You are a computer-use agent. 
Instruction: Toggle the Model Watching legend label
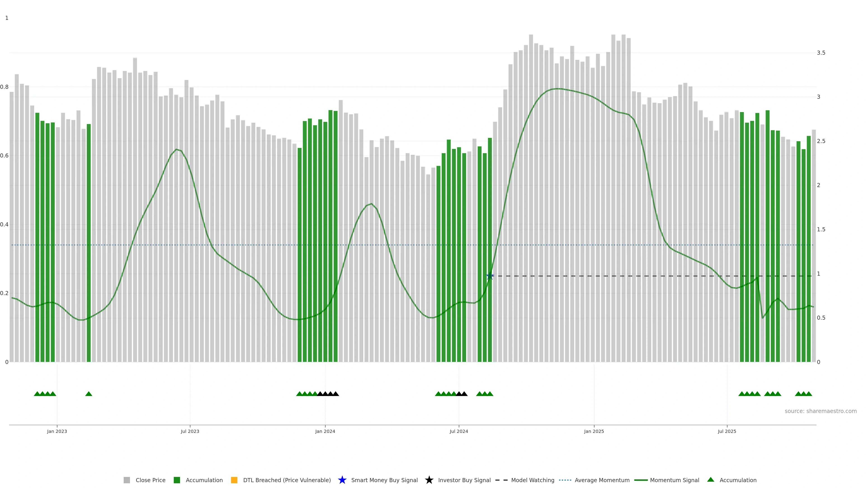pos(532,480)
